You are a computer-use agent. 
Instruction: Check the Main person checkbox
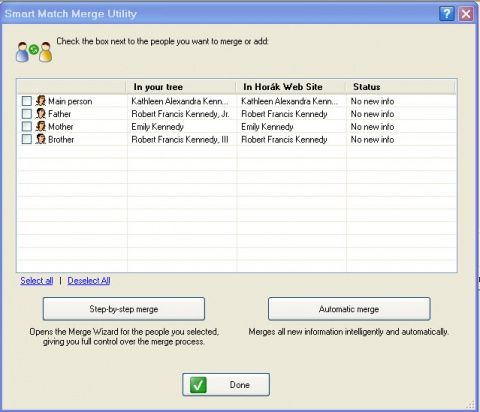pyautogui.click(x=27, y=101)
